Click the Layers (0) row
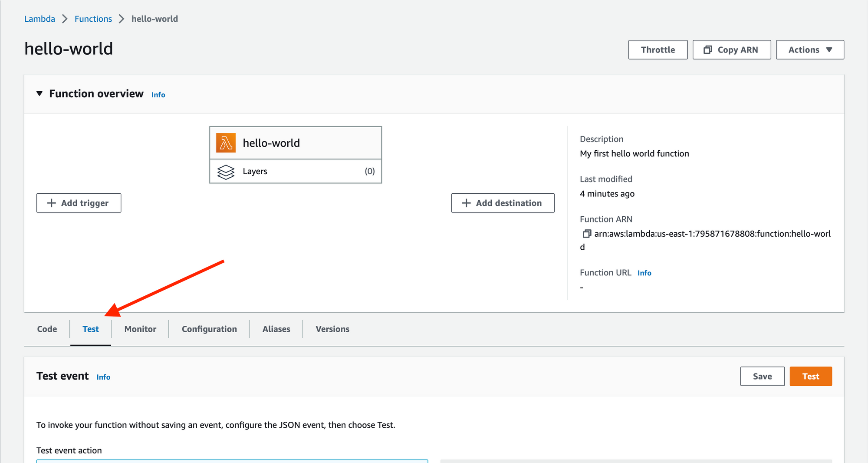The height and width of the screenshot is (463, 868). pos(296,171)
